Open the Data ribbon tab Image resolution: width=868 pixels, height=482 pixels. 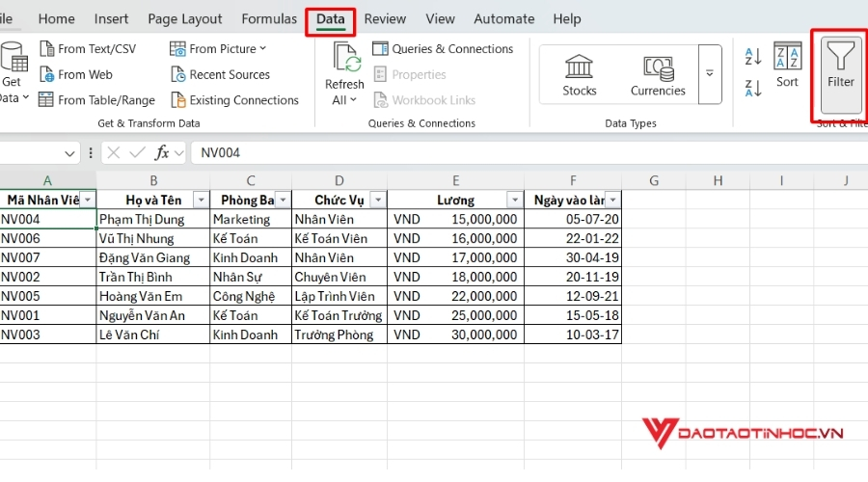tap(331, 19)
